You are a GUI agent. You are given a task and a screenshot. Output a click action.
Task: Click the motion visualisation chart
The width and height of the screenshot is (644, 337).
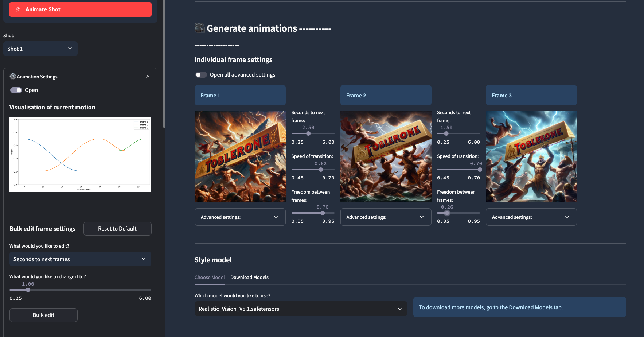(80, 155)
